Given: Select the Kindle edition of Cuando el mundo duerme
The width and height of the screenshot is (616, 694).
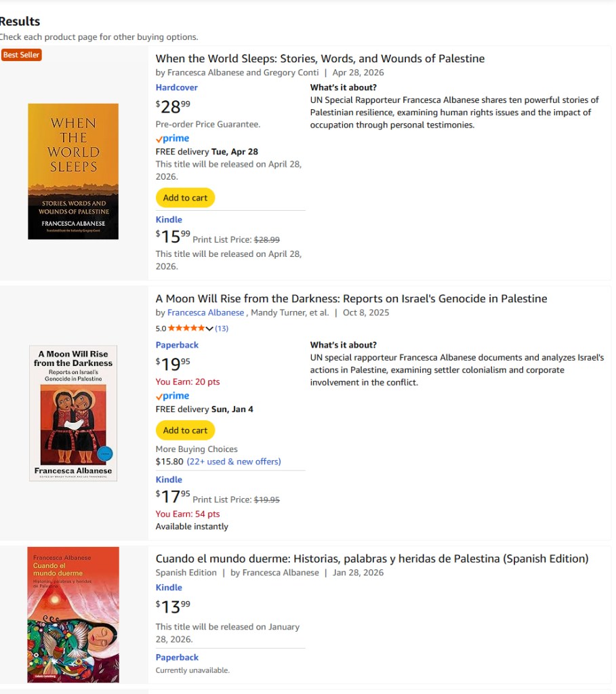Looking at the screenshot, I should (x=169, y=587).
